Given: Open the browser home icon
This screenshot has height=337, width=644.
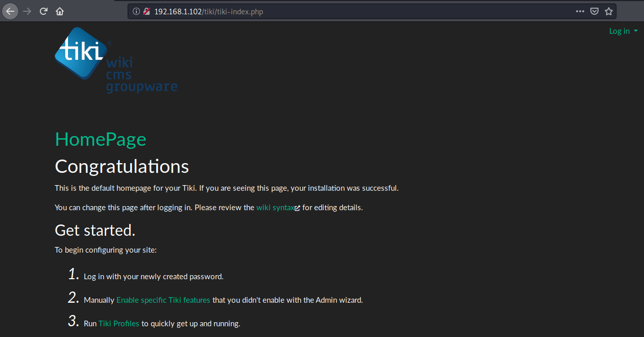Looking at the screenshot, I should pyautogui.click(x=60, y=11).
